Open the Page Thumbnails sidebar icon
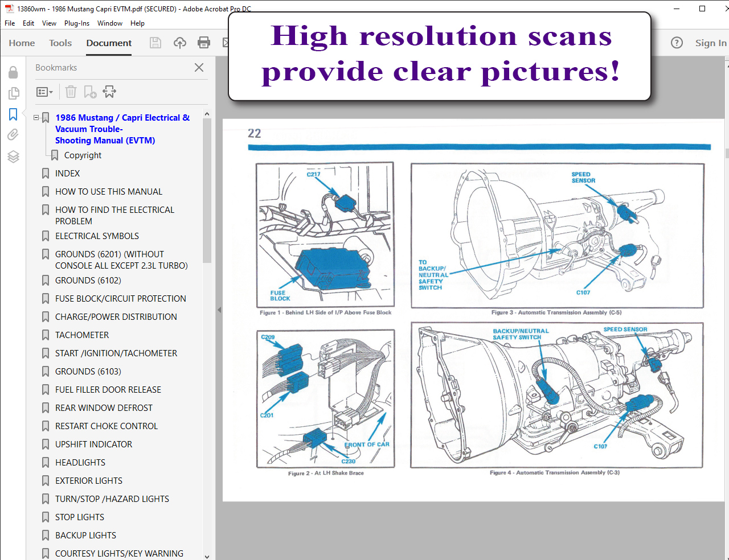The height and width of the screenshot is (560, 729). point(13,93)
